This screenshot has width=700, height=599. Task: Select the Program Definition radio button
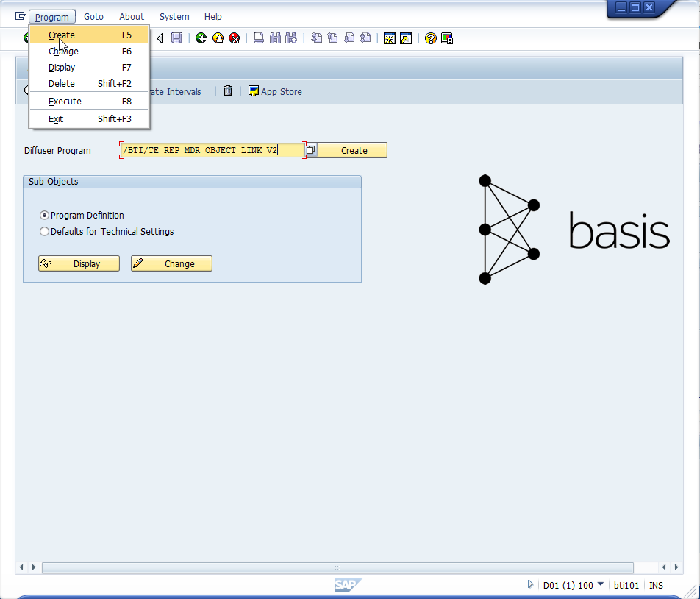tap(44, 216)
